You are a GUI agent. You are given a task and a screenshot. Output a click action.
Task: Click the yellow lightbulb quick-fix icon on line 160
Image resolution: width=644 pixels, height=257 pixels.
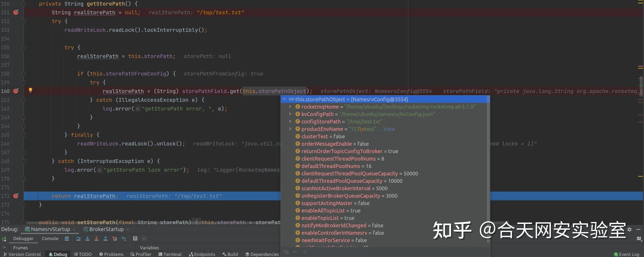point(30,90)
